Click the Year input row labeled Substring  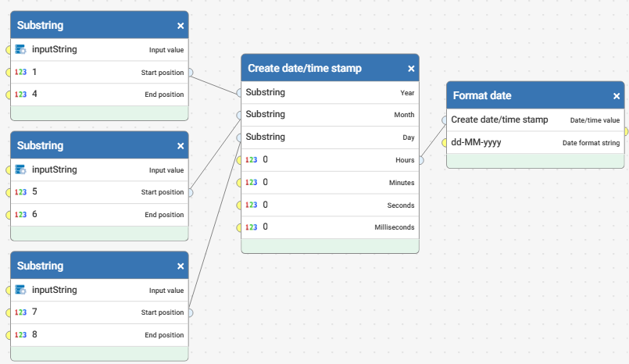pos(330,93)
